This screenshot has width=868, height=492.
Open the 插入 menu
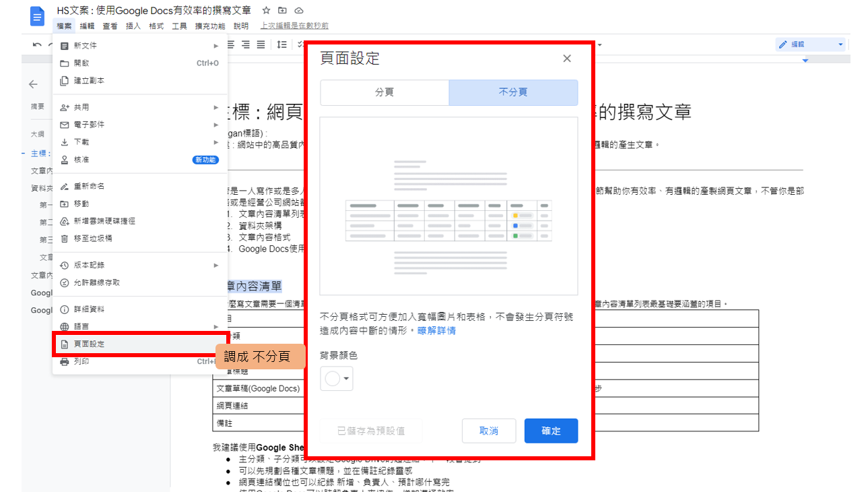coord(133,26)
